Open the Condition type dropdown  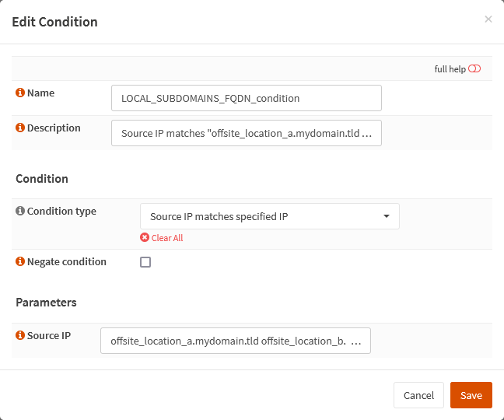(x=269, y=217)
